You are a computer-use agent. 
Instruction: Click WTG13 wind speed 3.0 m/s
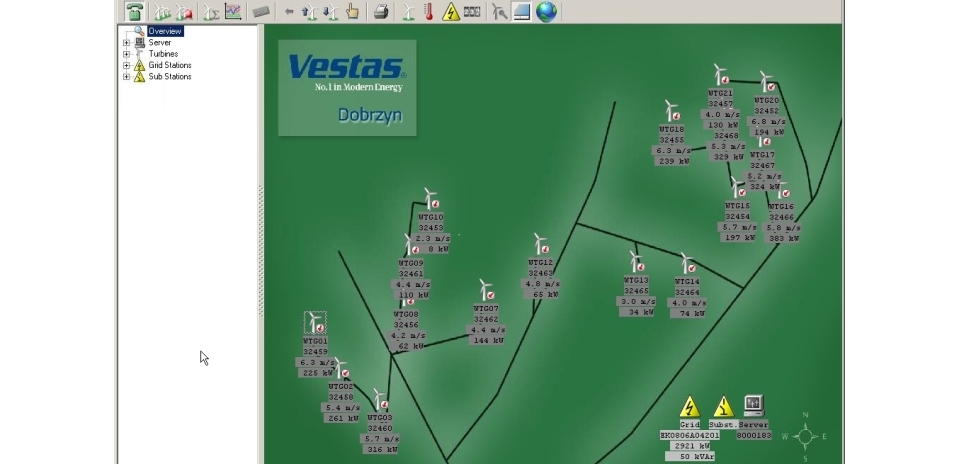(x=636, y=301)
